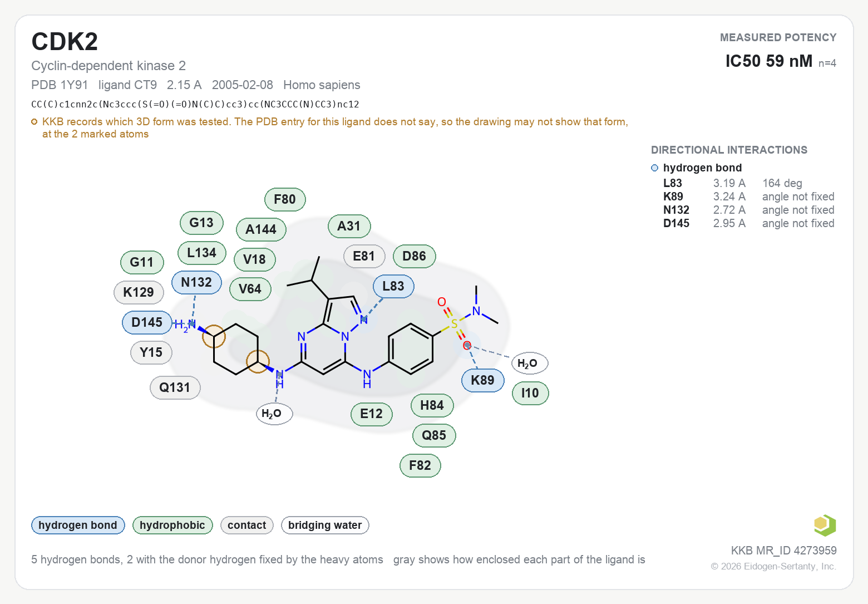Pick the Q85 residue bubble
Image resolution: width=868 pixels, height=604 pixels.
pos(434,435)
